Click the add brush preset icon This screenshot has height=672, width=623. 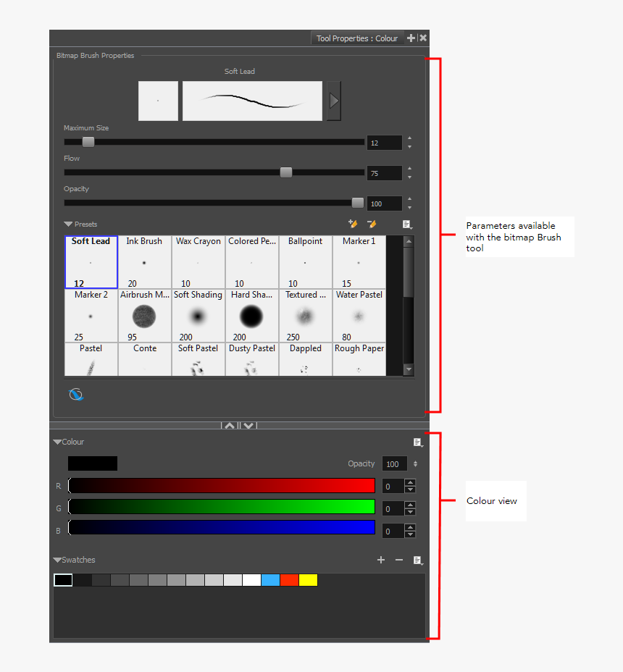353,224
